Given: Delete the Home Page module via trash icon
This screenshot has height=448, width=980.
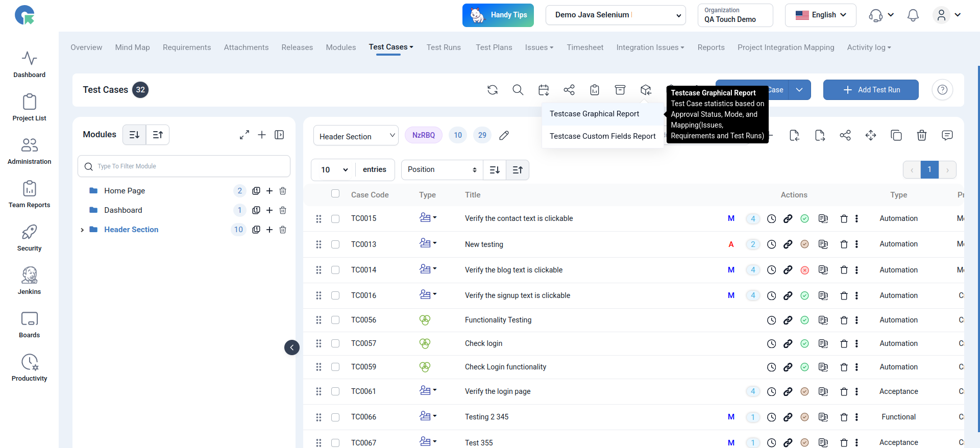Looking at the screenshot, I should coord(283,191).
